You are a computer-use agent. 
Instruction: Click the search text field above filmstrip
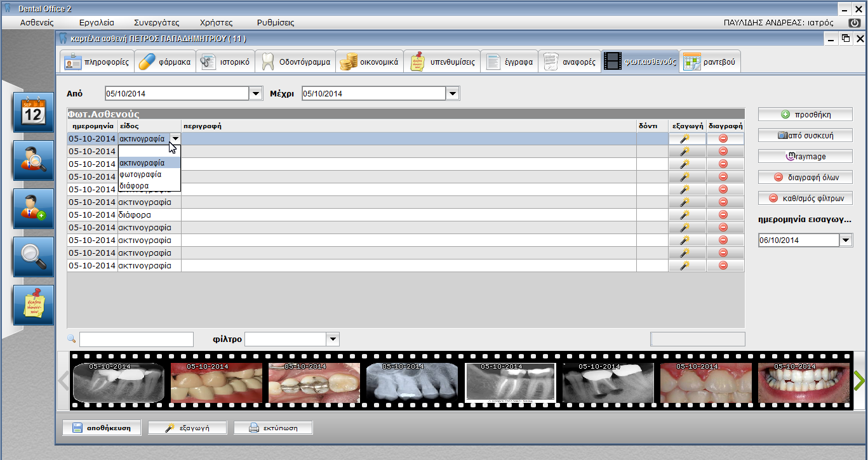(136, 339)
